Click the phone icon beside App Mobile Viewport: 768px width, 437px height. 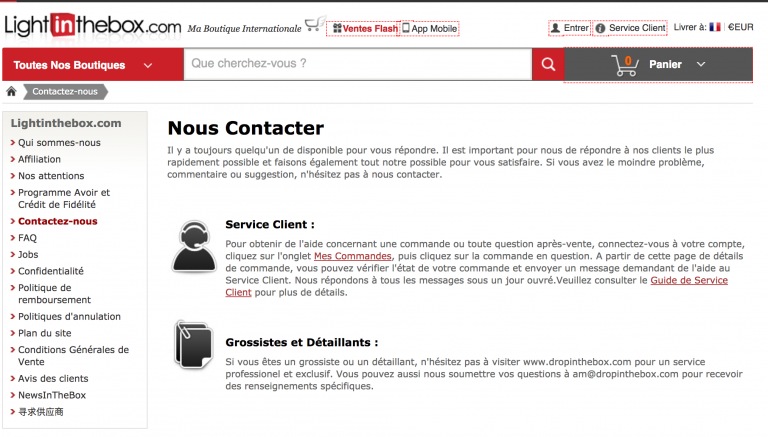point(406,28)
